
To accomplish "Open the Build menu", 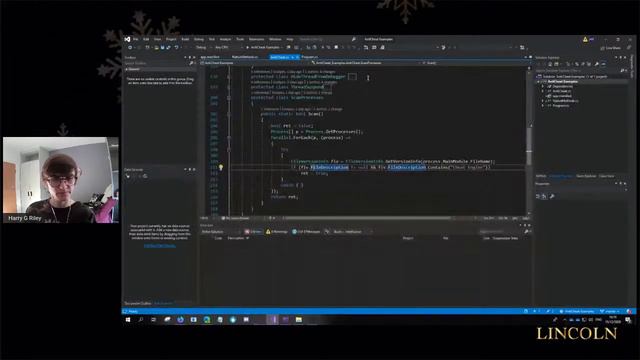I will 185,39.
